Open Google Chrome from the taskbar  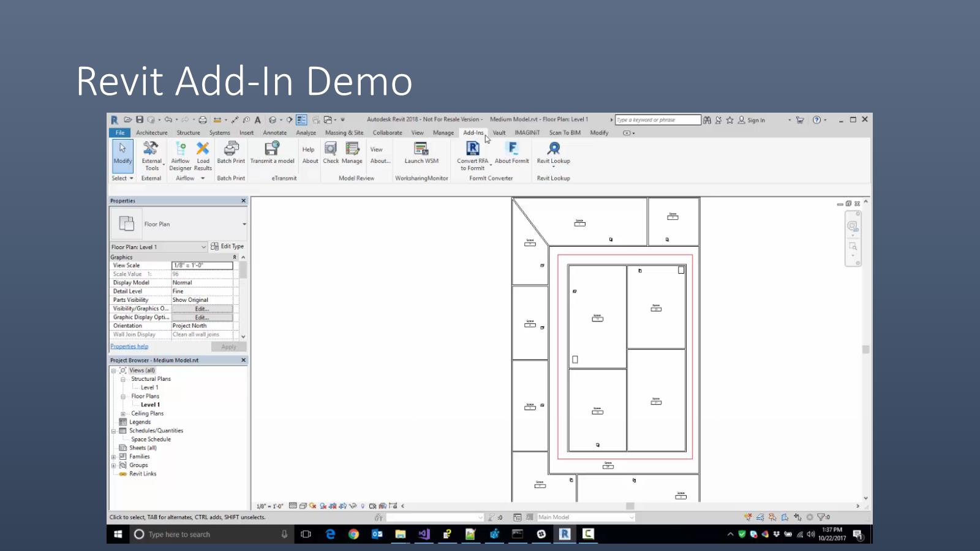[x=353, y=534]
